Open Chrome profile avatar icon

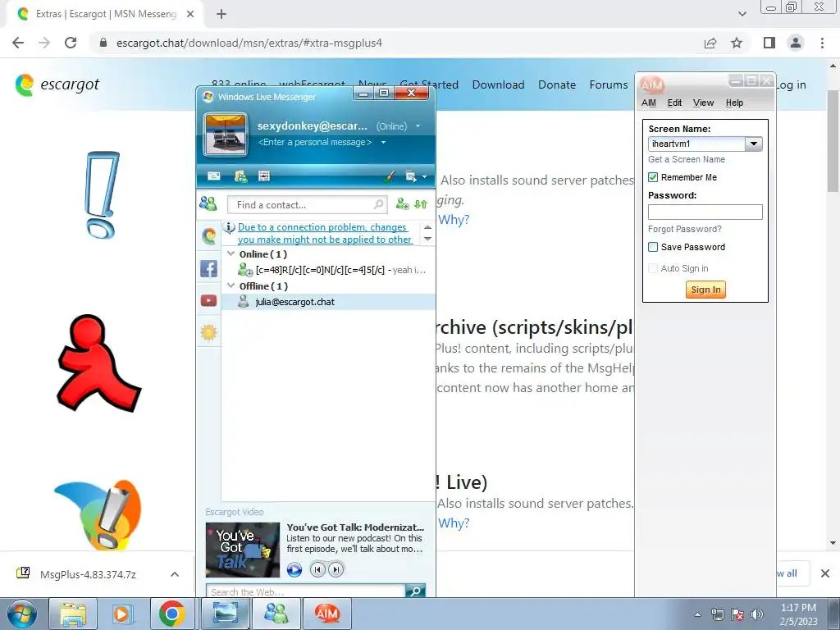point(796,43)
